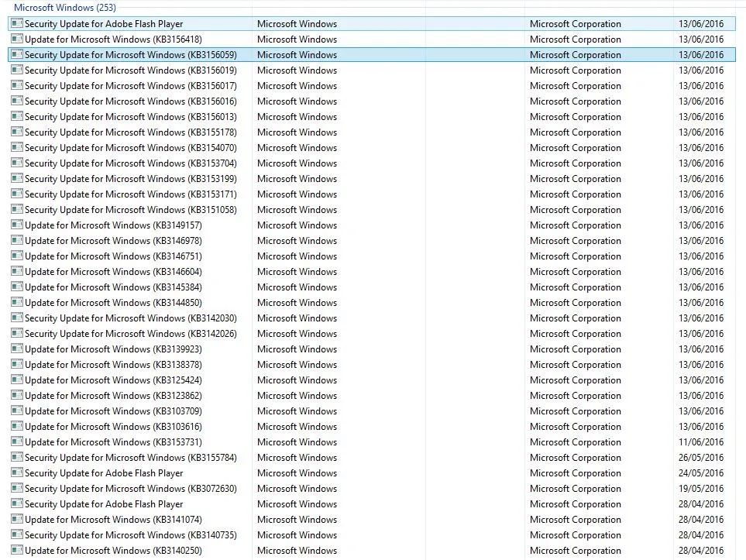
Task: Click icon beside Security Update KB3153199
Action: click(16, 178)
